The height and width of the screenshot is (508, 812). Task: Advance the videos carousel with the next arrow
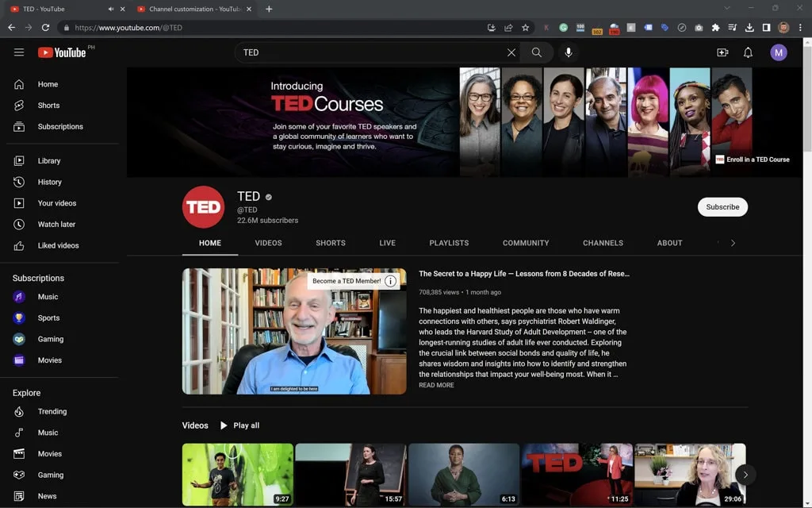pyautogui.click(x=745, y=474)
